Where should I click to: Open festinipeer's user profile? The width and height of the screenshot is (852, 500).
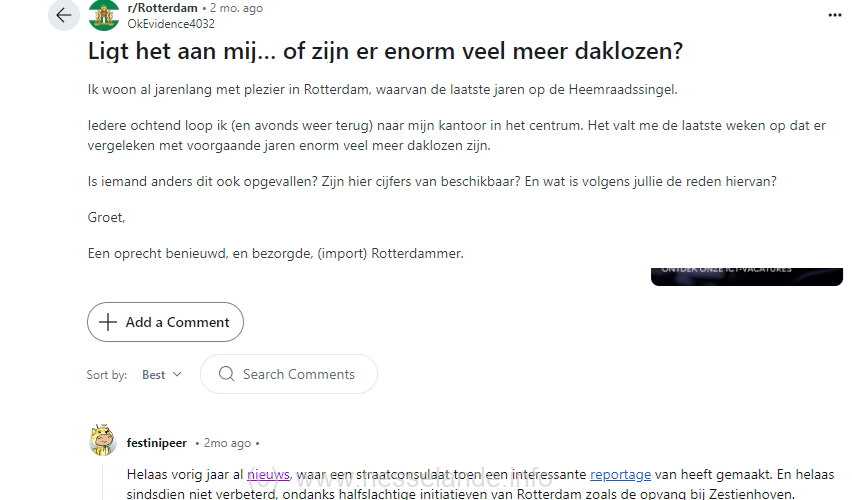[x=156, y=443]
